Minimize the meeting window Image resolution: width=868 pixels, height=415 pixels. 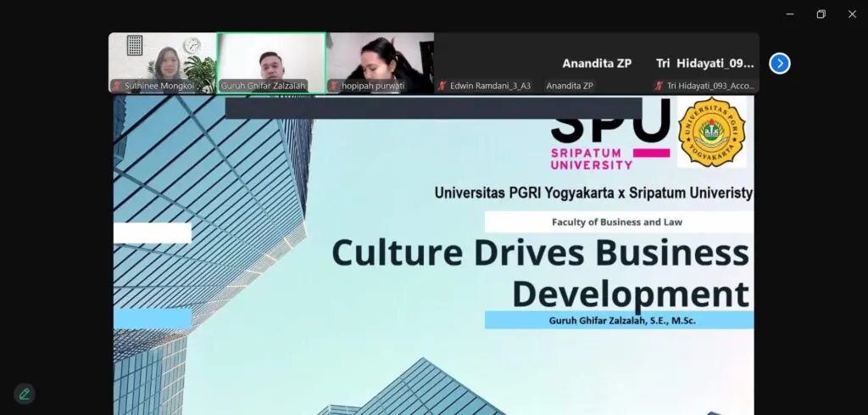[790, 14]
